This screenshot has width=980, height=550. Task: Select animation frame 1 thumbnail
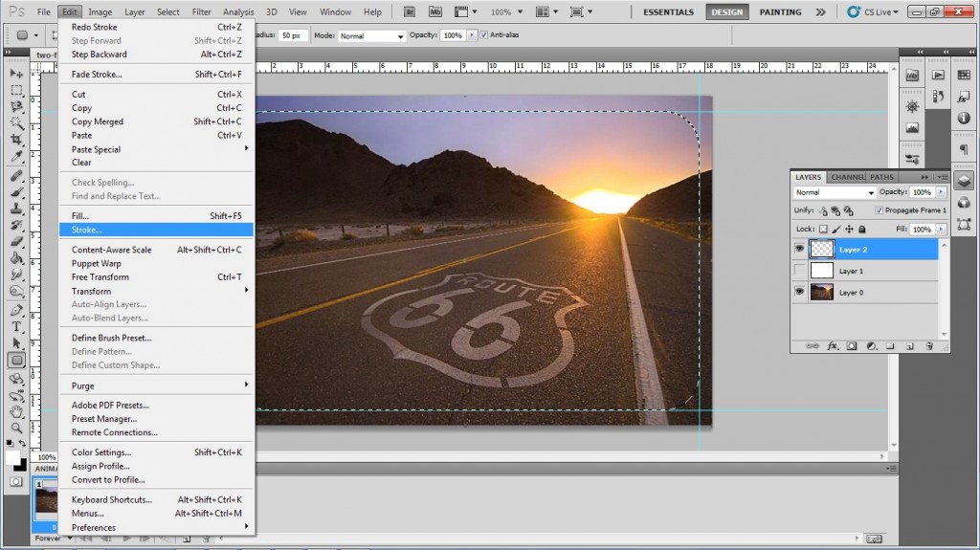[x=46, y=500]
